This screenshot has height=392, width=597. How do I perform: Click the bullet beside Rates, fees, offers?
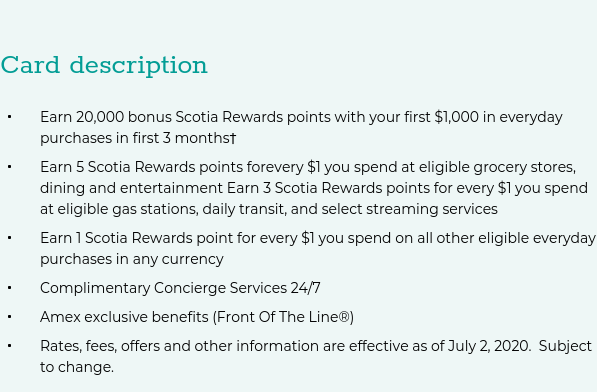pyautogui.click(x=10, y=346)
